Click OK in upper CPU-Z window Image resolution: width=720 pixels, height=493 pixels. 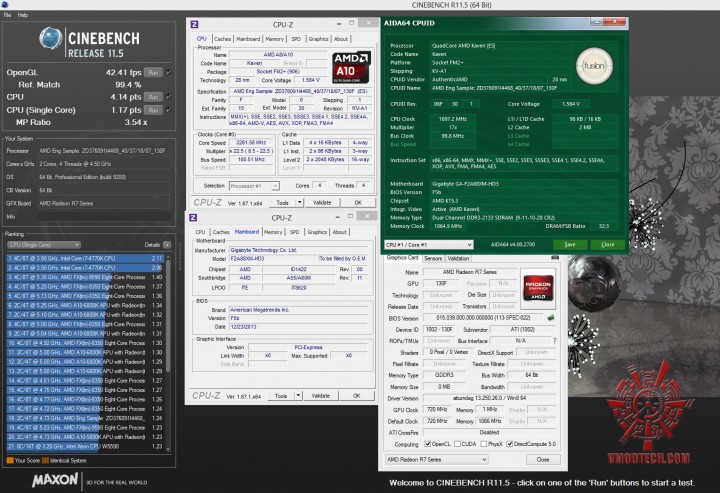click(x=358, y=202)
